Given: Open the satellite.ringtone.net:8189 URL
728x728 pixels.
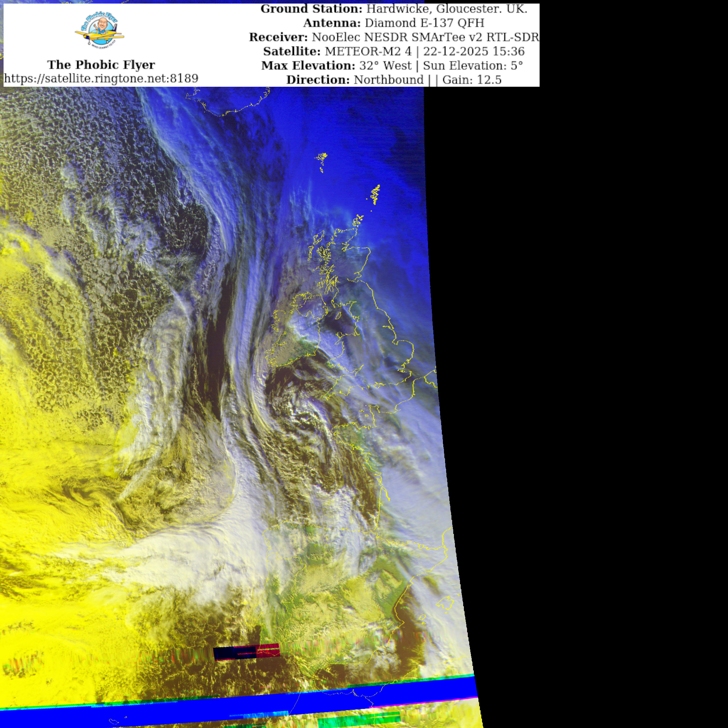Looking at the screenshot, I should coord(101,78).
